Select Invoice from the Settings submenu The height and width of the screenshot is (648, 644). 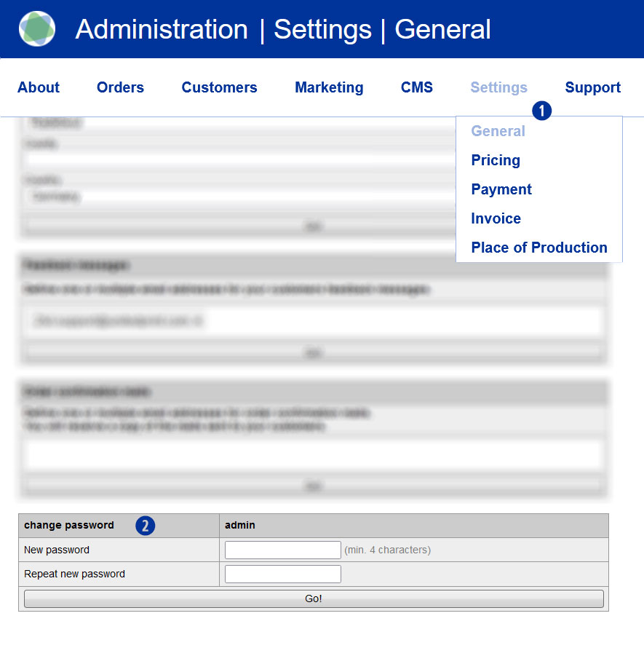(x=496, y=218)
